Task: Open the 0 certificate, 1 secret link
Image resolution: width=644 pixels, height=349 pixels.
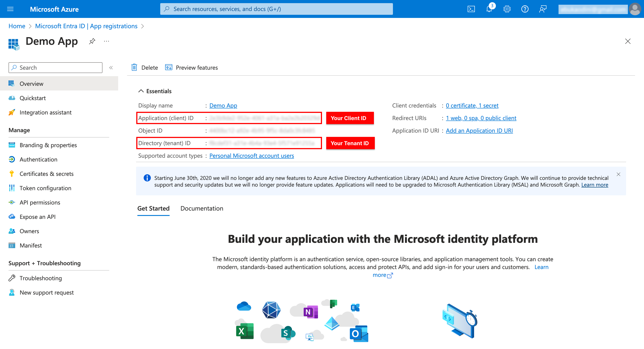Action: pos(472,106)
